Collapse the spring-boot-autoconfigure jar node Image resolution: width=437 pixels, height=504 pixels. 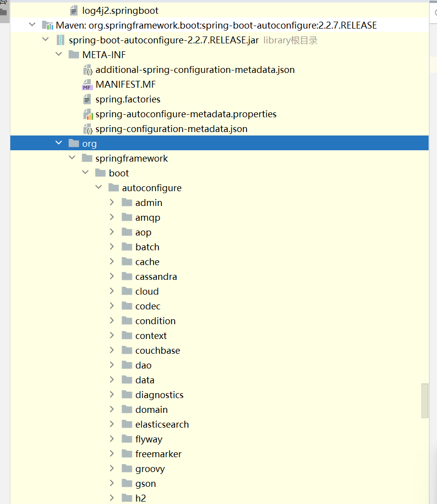click(x=46, y=39)
